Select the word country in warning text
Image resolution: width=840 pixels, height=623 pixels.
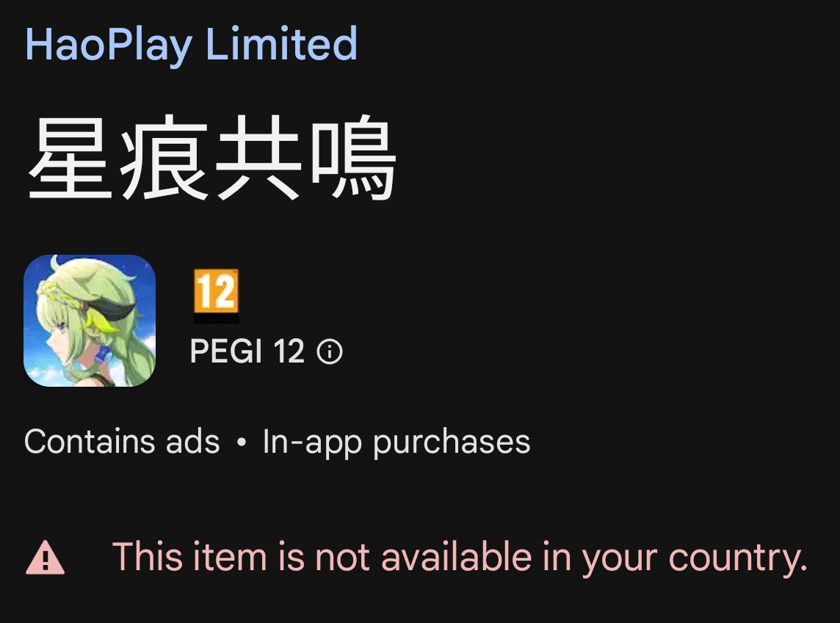coord(738,558)
